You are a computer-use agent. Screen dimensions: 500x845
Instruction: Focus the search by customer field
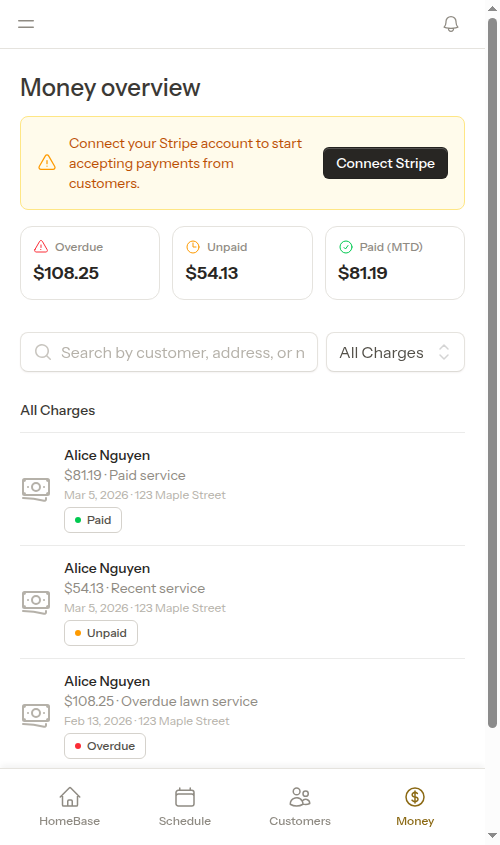pos(169,352)
